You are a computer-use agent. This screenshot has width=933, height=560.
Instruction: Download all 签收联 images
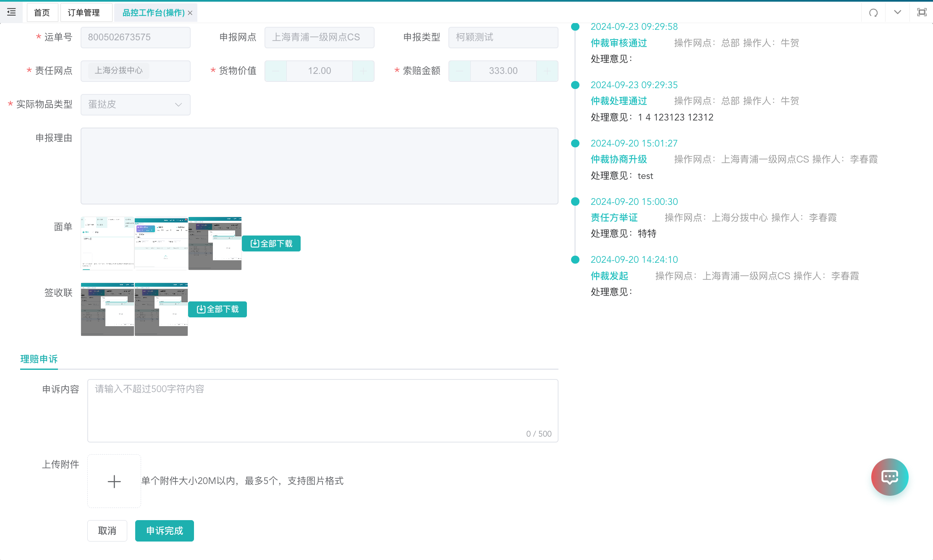(x=218, y=309)
